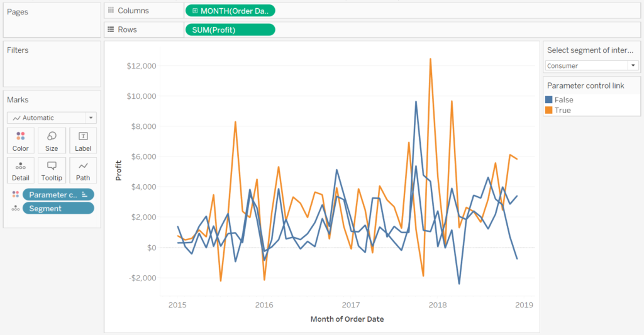Click the color icon beside Parameter pill
Screen dimensions: 644x335
(x=16, y=195)
